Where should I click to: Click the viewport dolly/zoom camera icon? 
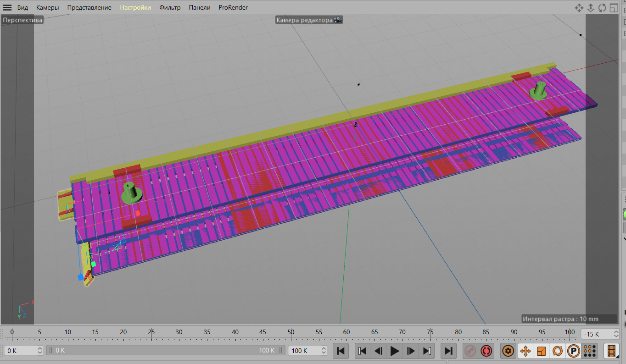(591, 8)
